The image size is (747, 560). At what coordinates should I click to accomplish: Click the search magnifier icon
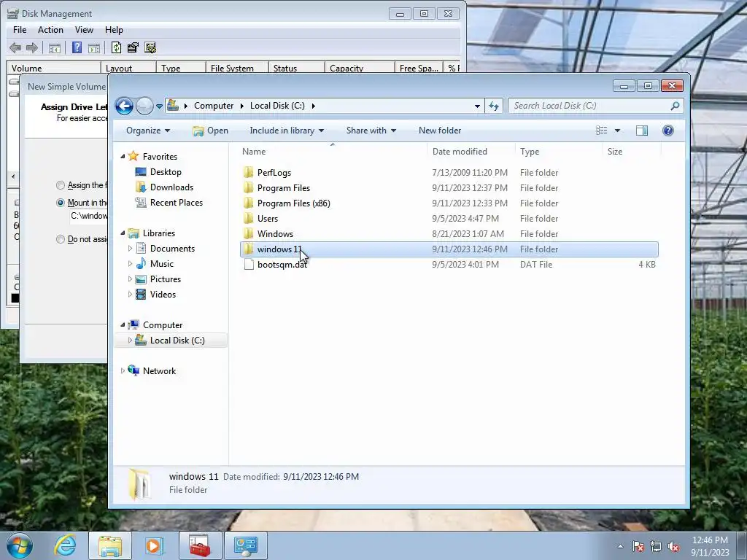[675, 106]
